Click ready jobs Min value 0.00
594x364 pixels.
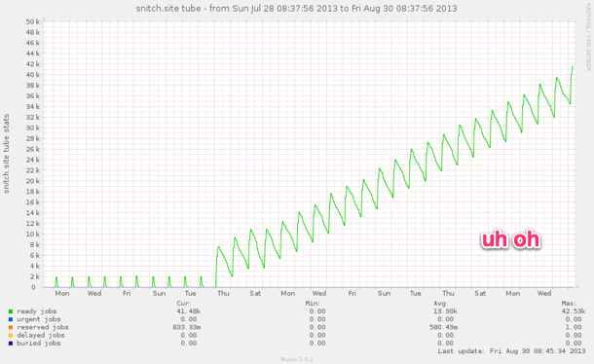[317, 311]
